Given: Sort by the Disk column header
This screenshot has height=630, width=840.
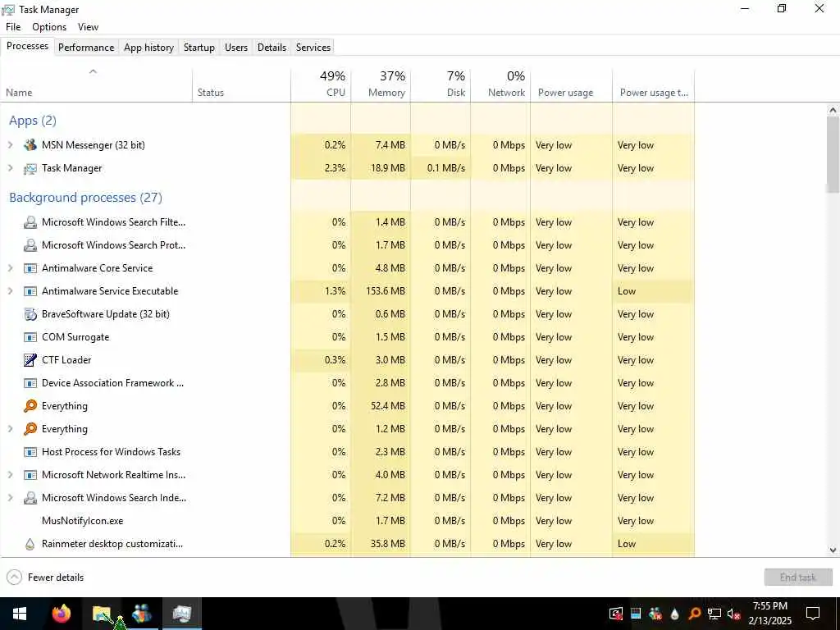Looking at the screenshot, I should pyautogui.click(x=441, y=84).
